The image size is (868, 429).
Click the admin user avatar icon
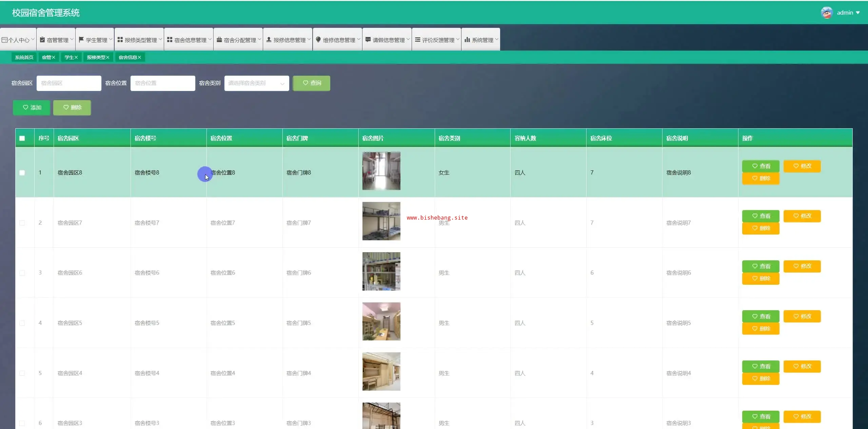[827, 13]
